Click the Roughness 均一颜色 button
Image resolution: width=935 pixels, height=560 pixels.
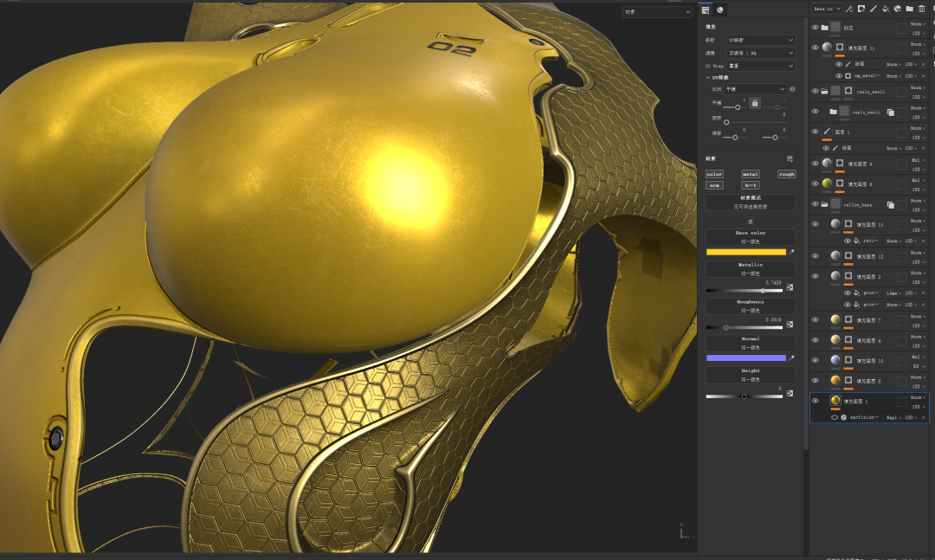click(x=750, y=306)
